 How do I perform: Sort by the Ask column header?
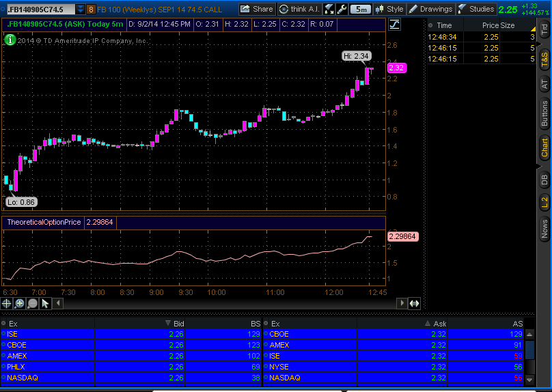pyautogui.click(x=440, y=324)
